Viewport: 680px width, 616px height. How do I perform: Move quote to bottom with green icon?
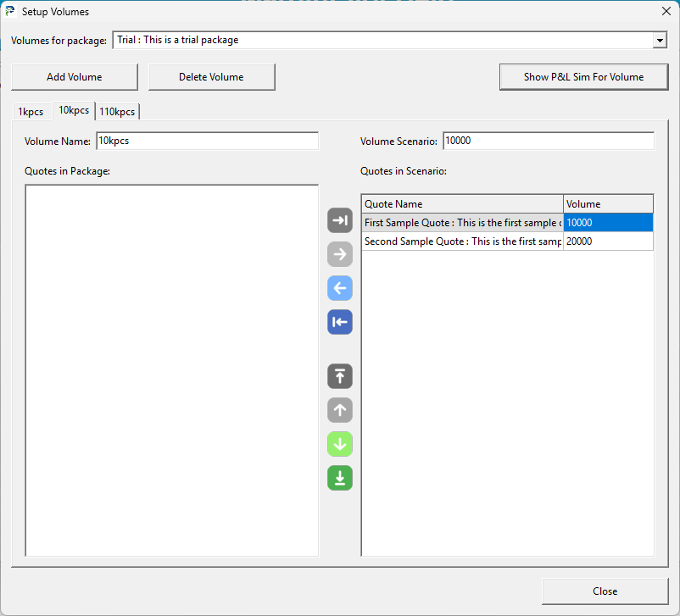pyautogui.click(x=340, y=478)
